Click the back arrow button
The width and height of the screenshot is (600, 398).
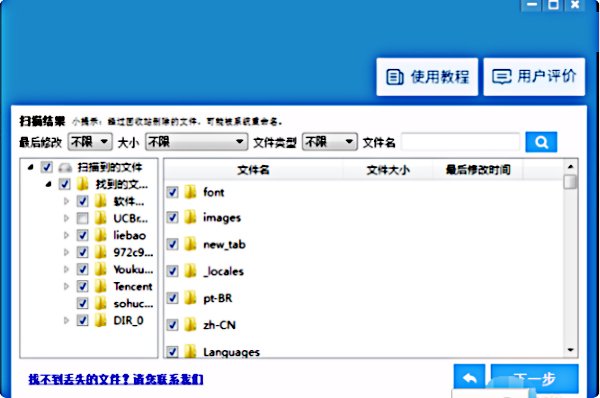click(470, 378)
